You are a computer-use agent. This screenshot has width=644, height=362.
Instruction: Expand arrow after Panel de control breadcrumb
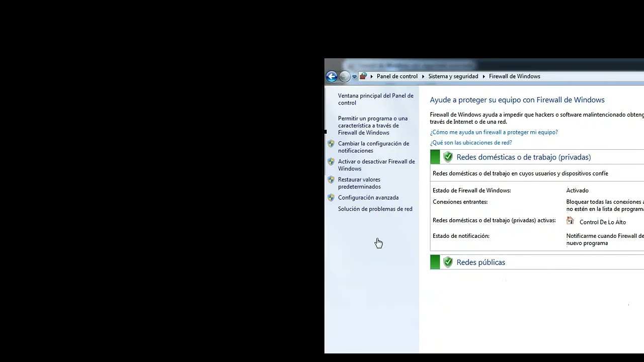(423, 76)
